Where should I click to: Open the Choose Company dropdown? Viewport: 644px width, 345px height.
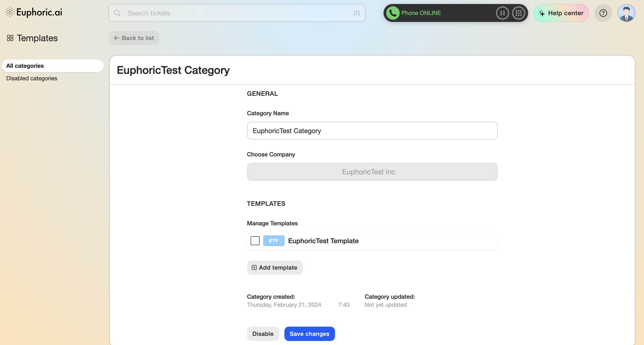click(372, 172)
